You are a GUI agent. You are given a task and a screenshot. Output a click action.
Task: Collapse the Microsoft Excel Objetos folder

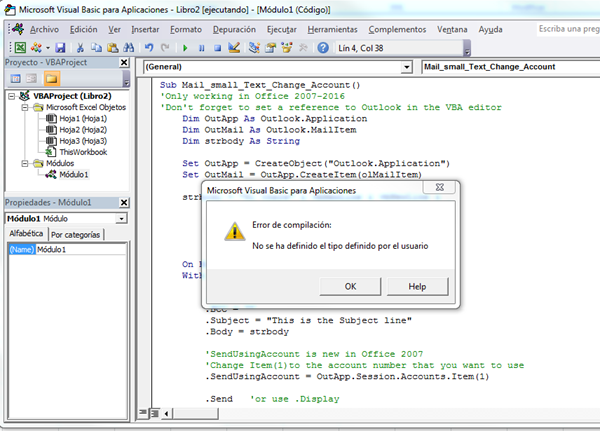point(25,107)
